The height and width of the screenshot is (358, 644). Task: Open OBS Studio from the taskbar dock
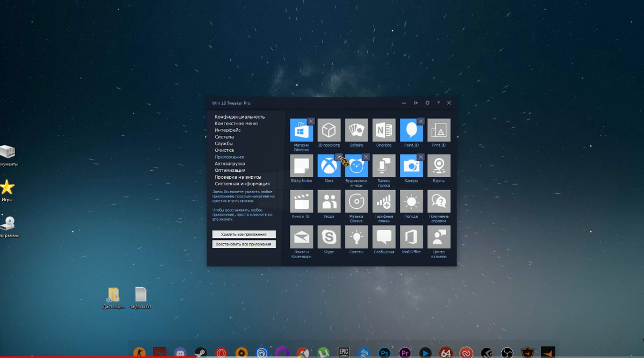(507, 353)
